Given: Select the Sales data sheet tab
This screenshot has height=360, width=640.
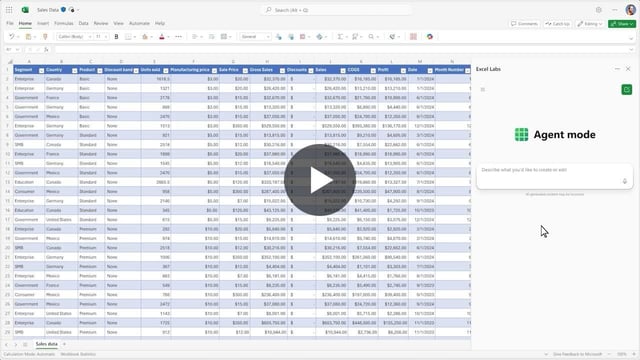Looking at the screenshot, I should pos(47,344).
